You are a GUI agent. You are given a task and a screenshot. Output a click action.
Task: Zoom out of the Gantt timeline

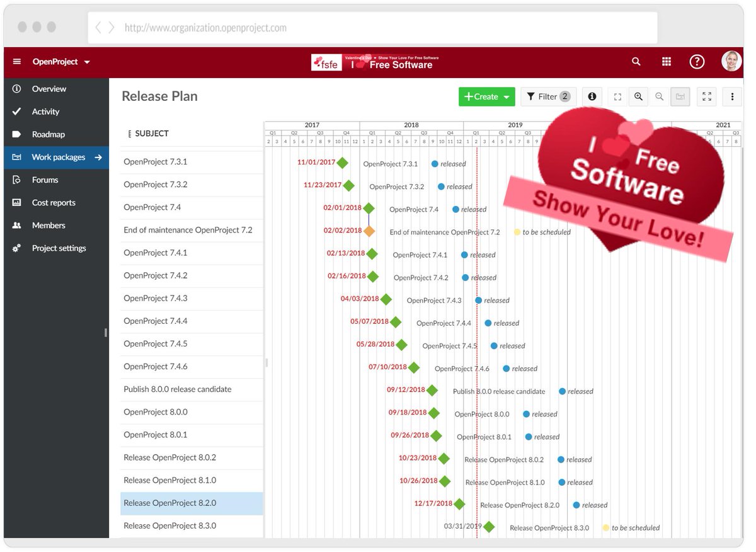click(x=660, y=96)
